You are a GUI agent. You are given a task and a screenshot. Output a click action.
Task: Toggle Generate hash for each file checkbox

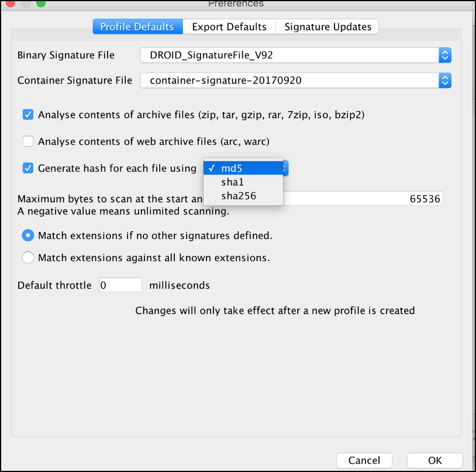pos(28,168)
